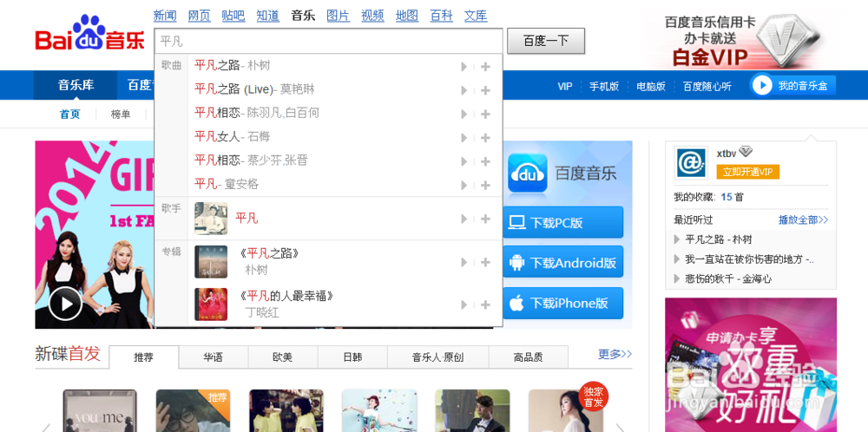
Task: Open 视频 search
Action: click(372, 16)
